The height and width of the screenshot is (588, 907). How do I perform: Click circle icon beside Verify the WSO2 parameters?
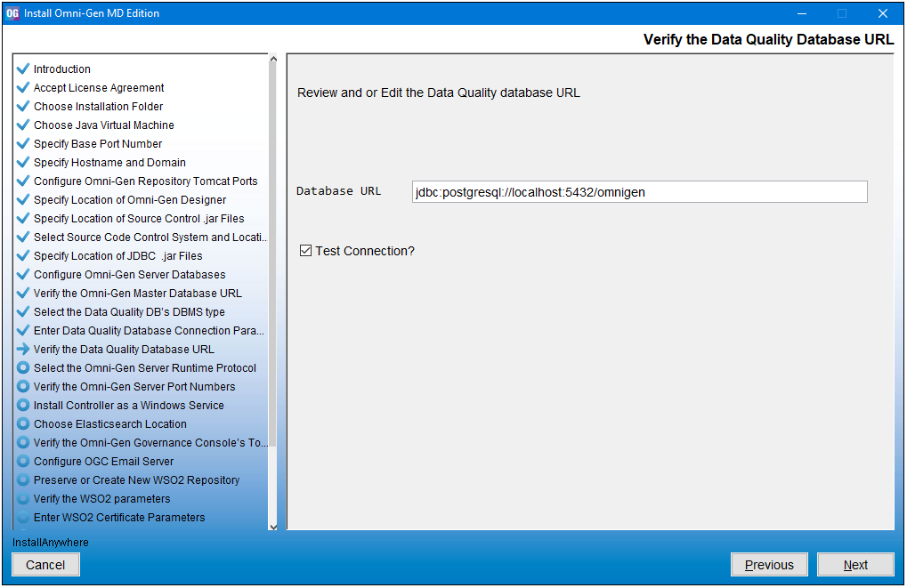23,498
